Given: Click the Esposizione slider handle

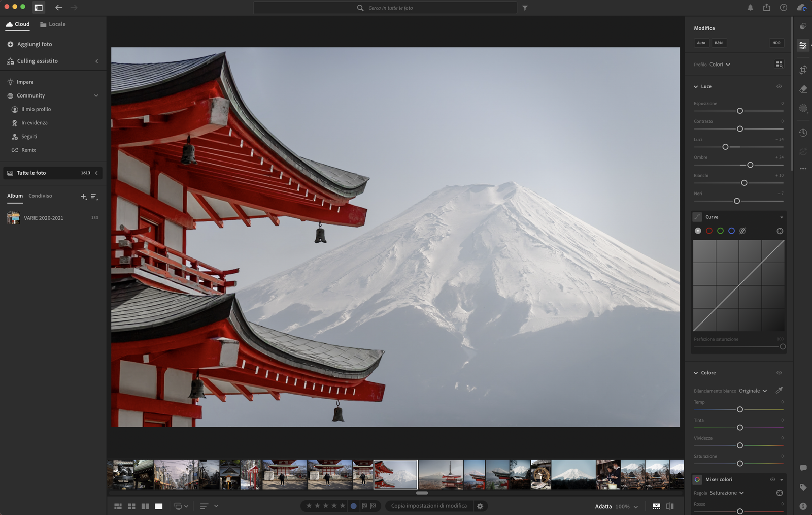Looking at the screenshot, I should 740,111.
